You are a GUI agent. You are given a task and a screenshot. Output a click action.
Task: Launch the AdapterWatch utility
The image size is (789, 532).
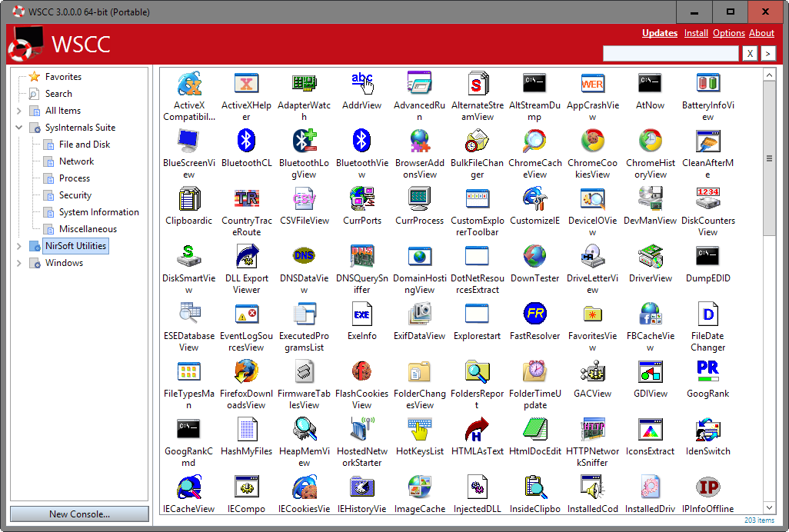[304, 84]
